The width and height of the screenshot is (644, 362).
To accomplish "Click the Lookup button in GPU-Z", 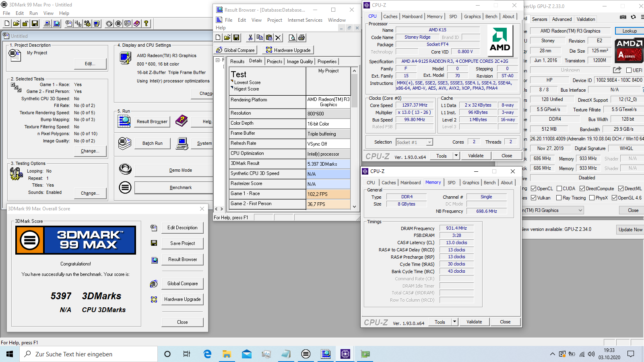I will 630,31.
